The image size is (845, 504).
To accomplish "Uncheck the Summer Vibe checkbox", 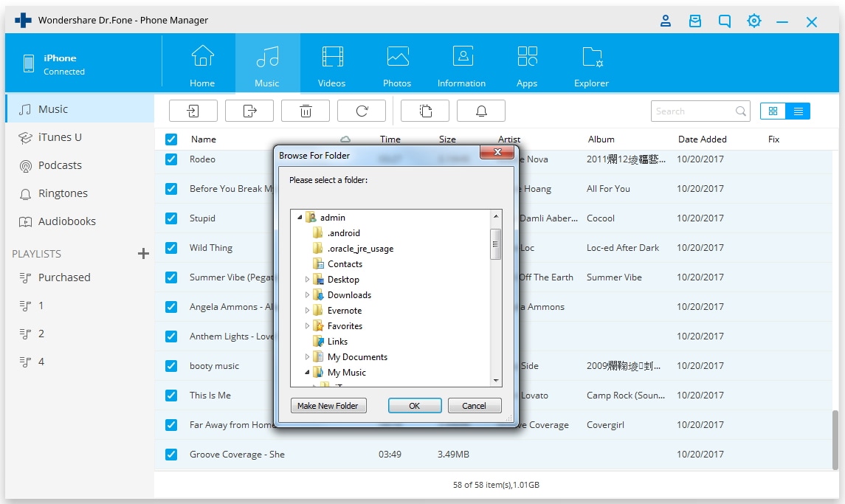I will [171, 277].
